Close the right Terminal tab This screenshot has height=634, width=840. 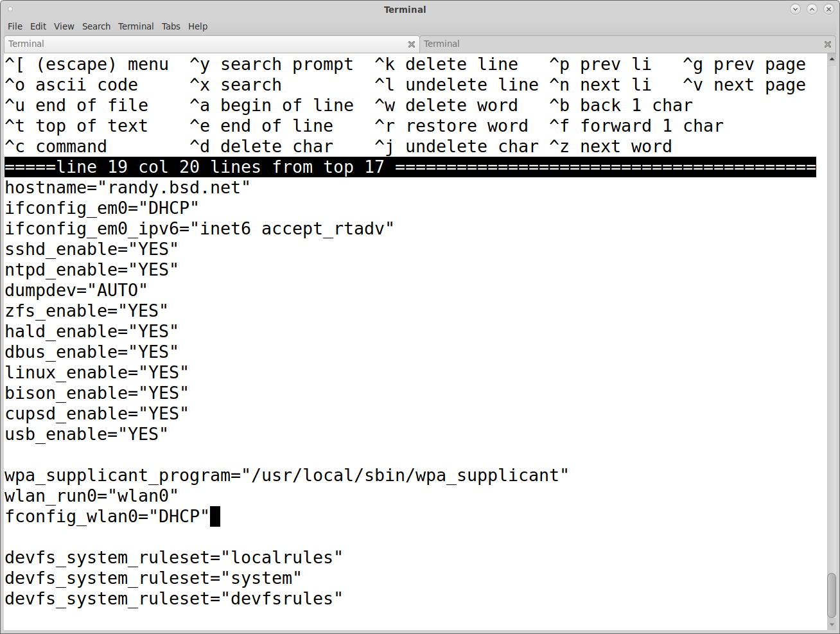[x=828, y=44]
